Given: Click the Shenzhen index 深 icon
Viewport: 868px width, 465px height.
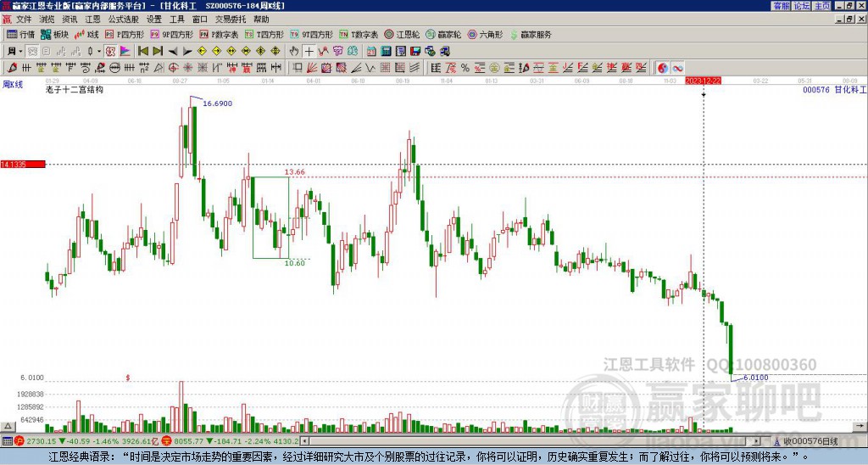Looking at the screenshot, I should pyautogui.click(x=167, y=441).
